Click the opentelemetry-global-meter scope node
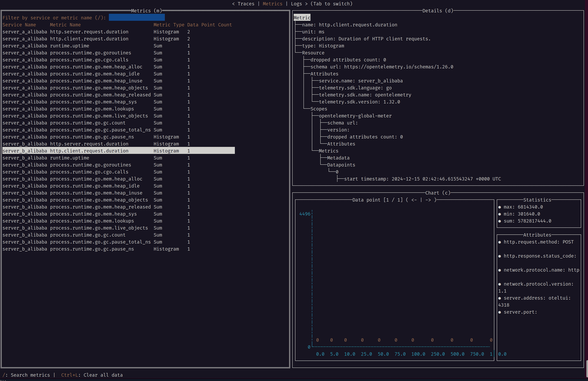 pyautogui.click(x=355, y=116)
